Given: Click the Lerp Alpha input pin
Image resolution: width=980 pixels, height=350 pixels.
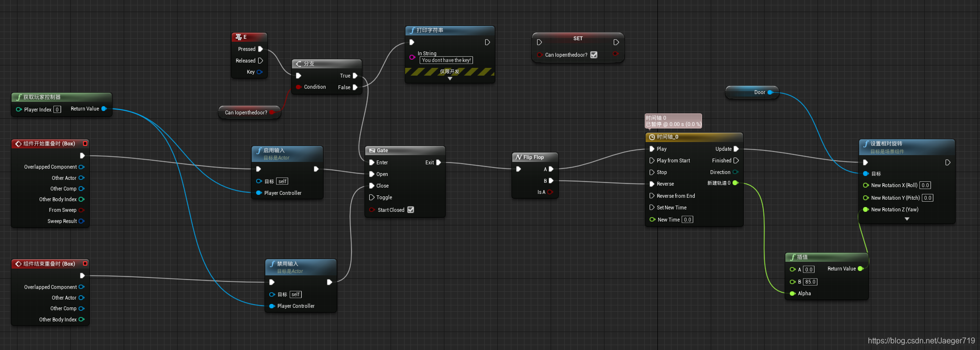Looking at the screenshot, I should point(793,293).
